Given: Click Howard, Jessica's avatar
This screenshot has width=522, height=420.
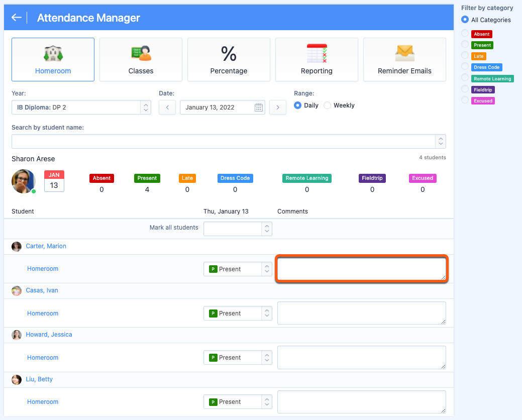Looking at the screenshot, I should tap(16, 335).
